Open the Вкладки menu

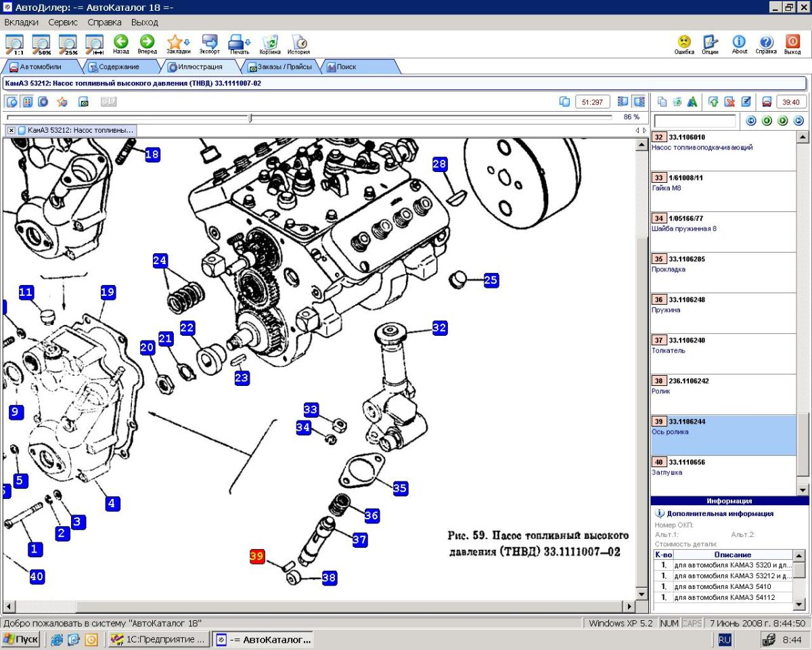[x=22, y=22]
